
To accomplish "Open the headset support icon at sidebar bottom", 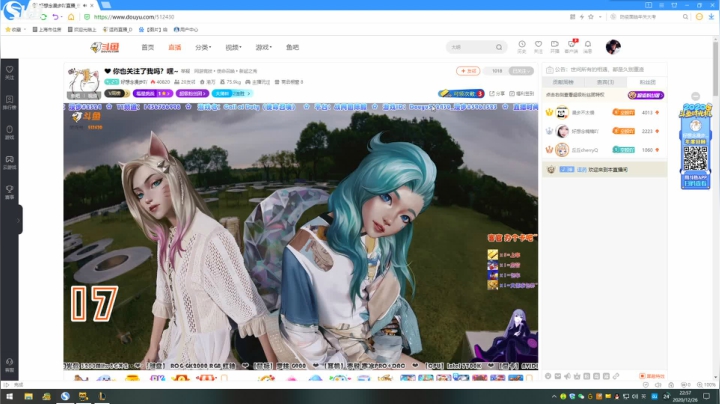I will [9, 365].
